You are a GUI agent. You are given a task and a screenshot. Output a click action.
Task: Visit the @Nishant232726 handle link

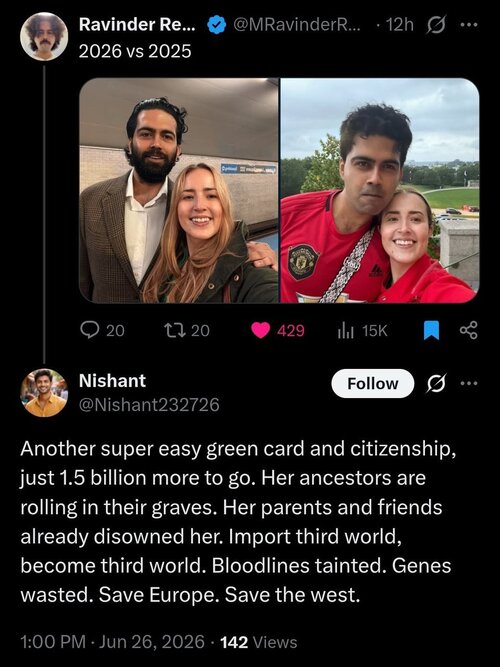[149, 405]
